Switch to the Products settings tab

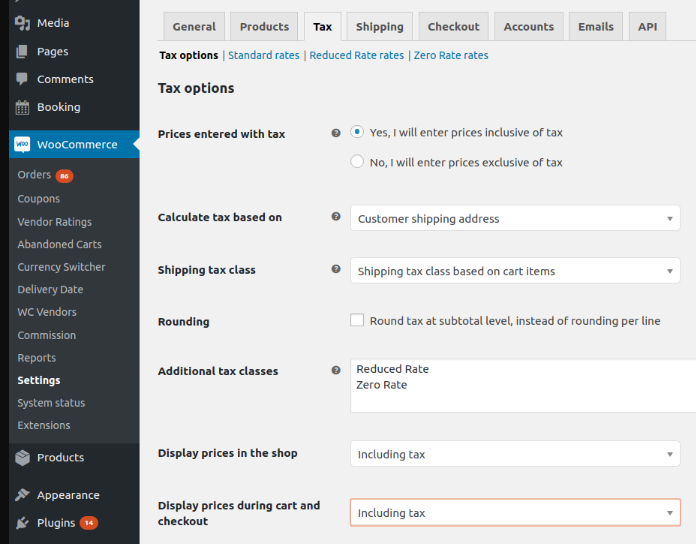click(x=264, y=27)
